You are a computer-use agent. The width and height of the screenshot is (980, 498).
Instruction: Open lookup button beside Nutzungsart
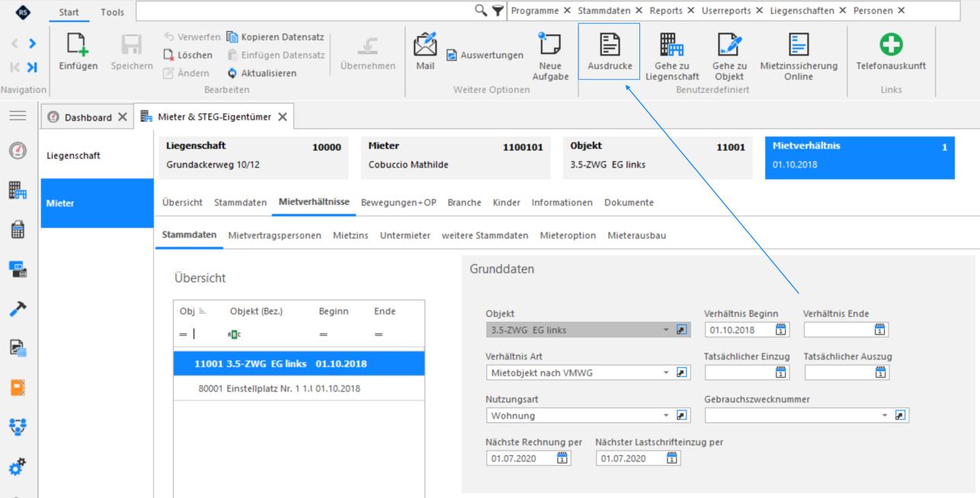tap(682, 415)
